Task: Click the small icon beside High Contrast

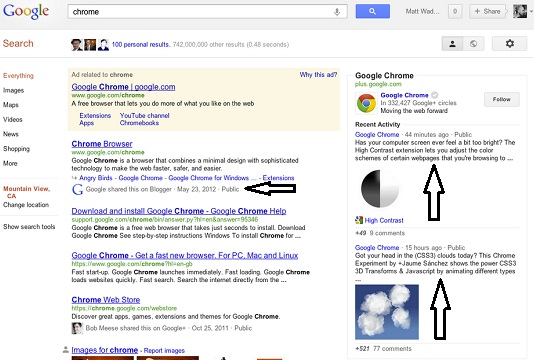Action: pos(359,220)
